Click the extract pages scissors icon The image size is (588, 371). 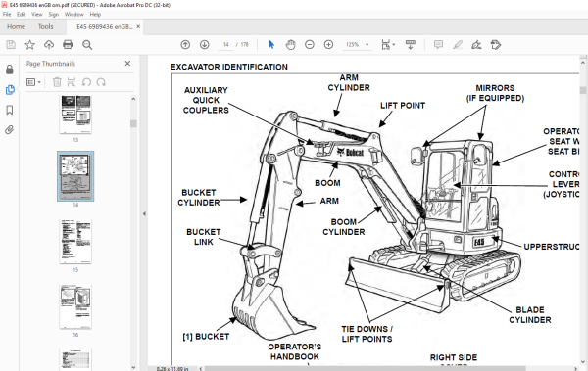pyautogui.click(x=72, y=82)
